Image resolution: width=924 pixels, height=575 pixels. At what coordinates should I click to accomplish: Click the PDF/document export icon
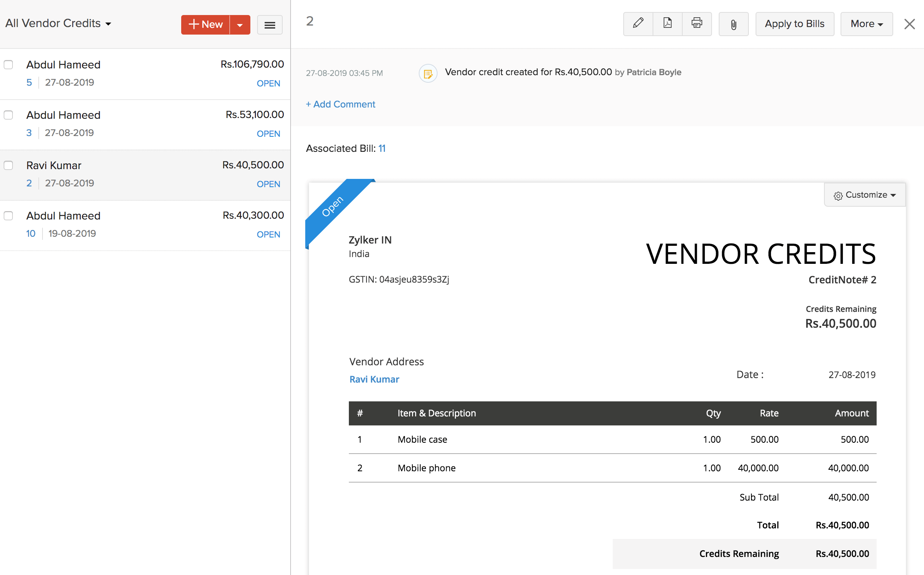(x=667, y=24)
